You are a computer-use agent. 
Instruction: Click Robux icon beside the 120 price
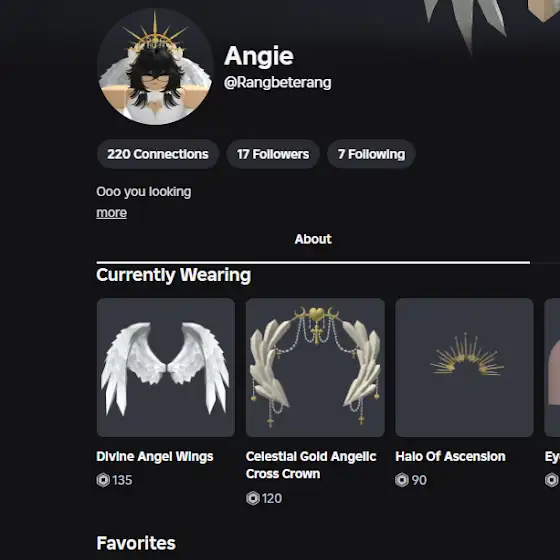pos(253,498)
